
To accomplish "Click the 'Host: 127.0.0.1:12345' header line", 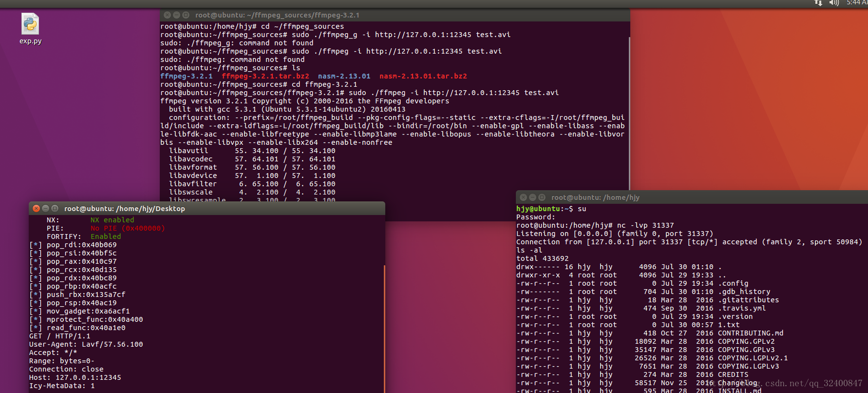I will tap(75, 377).
